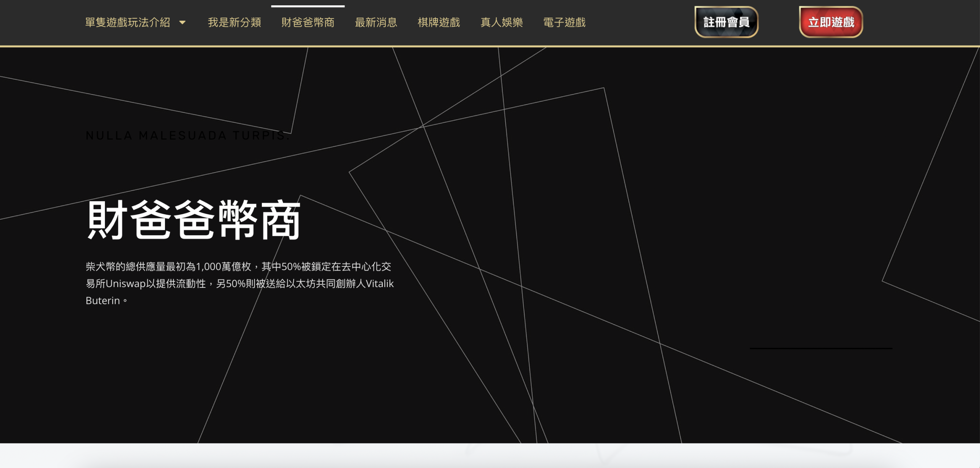Click the red 立即遊戲 button
This screenshot has width=980, height=468.
point(831,22)
